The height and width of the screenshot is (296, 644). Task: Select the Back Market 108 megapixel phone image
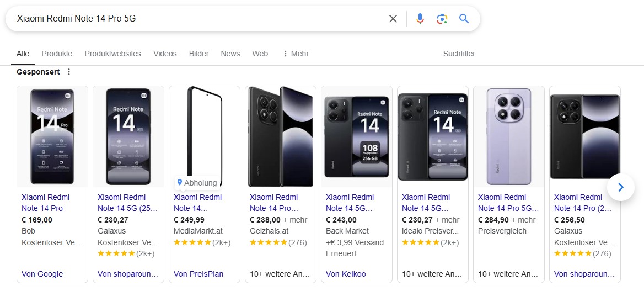(357, 136)
